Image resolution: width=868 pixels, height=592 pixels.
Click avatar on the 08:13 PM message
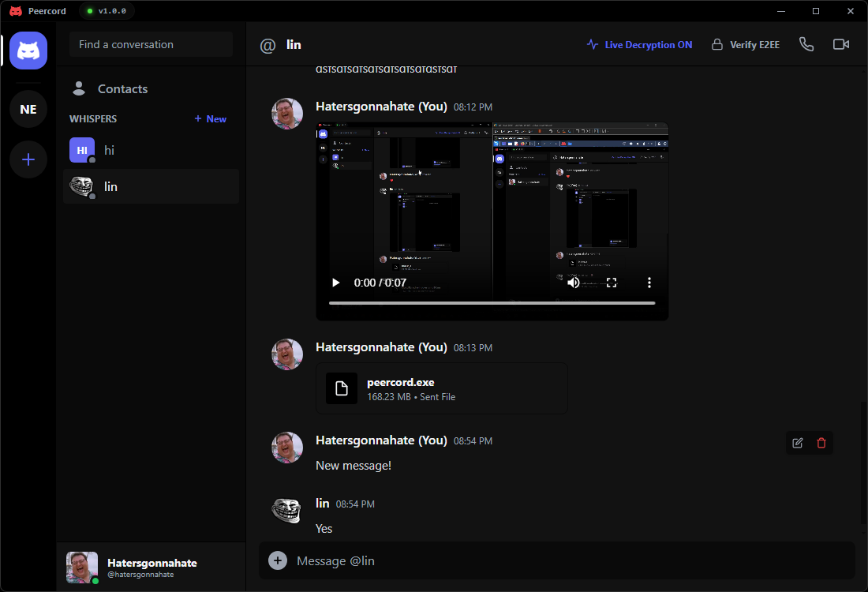pos(286,354)
